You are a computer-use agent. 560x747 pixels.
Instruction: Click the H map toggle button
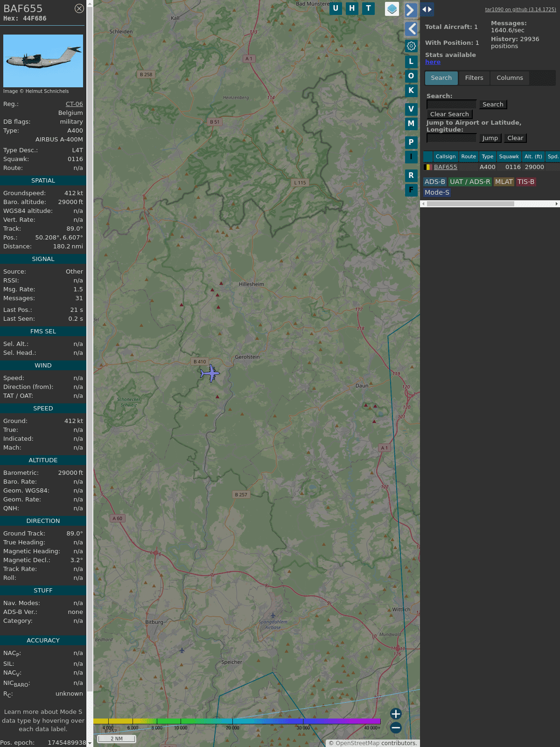[352, 8]
